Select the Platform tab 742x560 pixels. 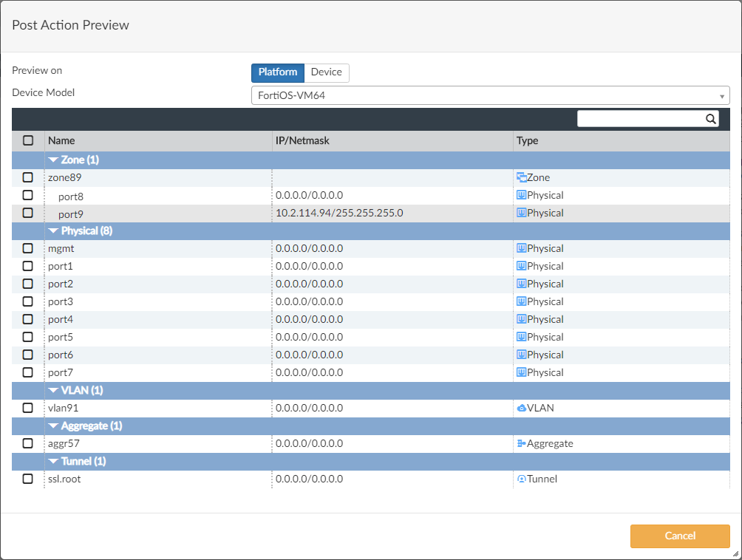pos(278,72)
